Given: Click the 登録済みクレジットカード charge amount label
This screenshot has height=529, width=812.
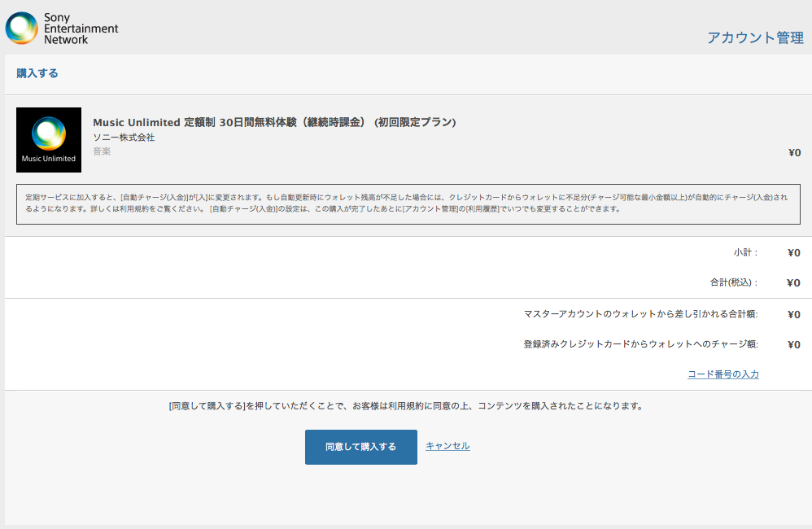Looking at the screenshot, I should pos(640,344).
